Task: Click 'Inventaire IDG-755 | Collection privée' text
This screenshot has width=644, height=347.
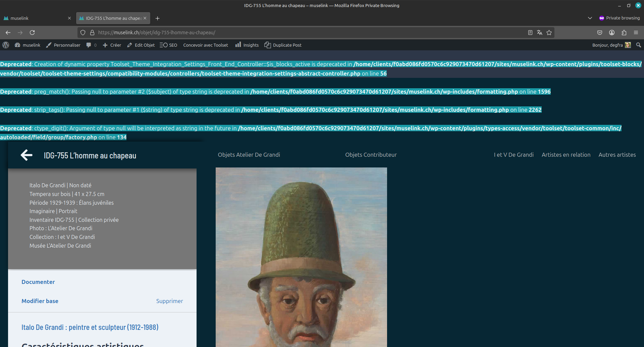Action: pos(74,220)
